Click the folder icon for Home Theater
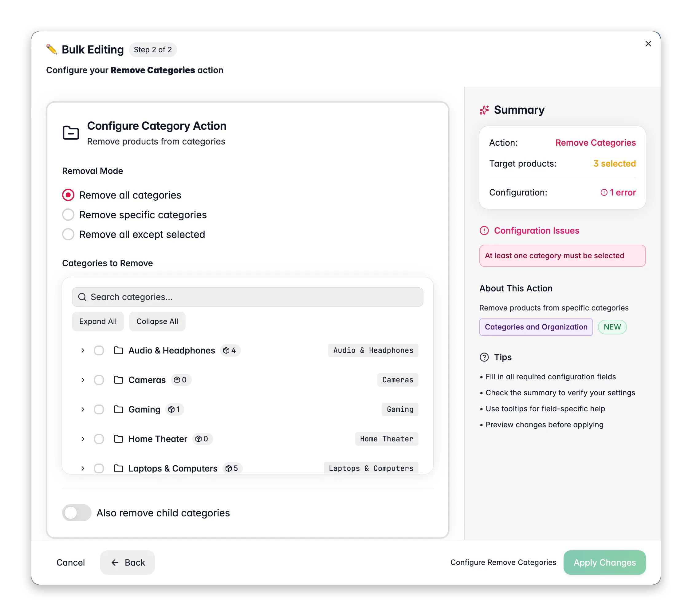692x616 pixels. tap(119, 439)
